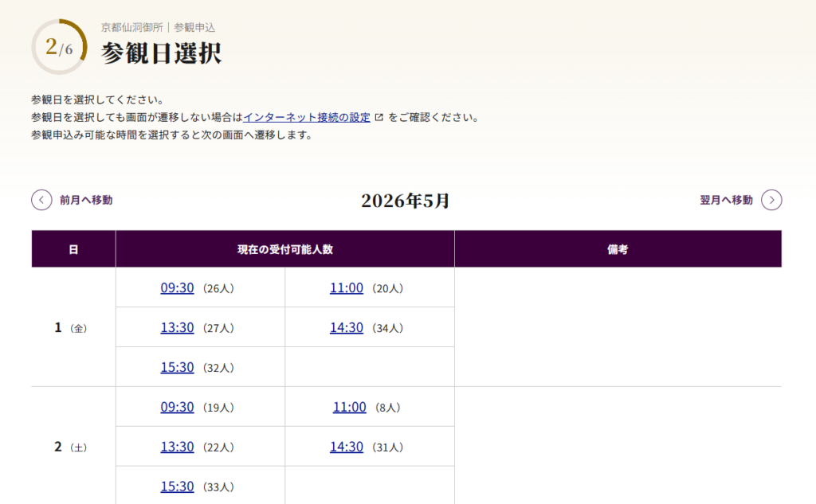
Task: Click the 2/6 step progress circle
Action: (x=58, y=47)
